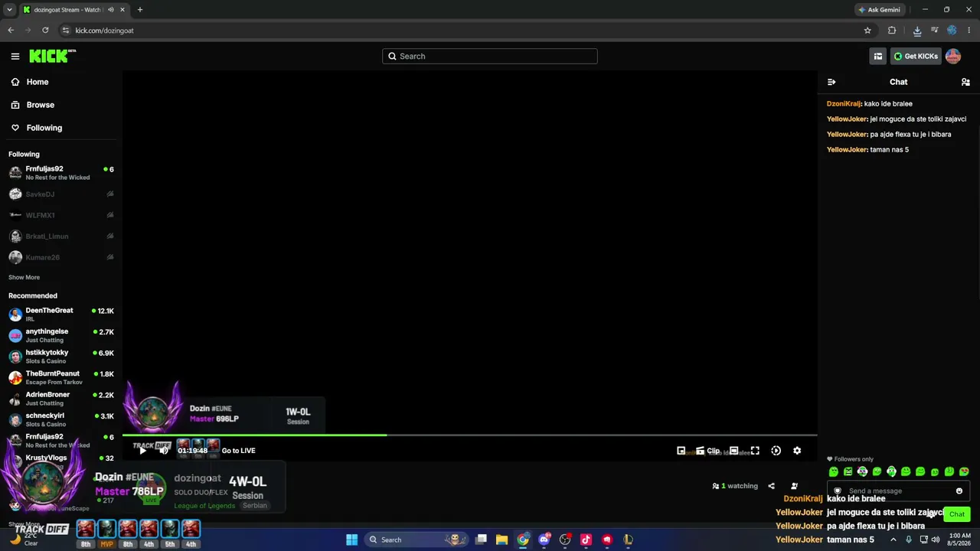The width and height of the screenshot is (980, 551).
Task: Create a Clip of the stream
Action: (x=708, y=451)
